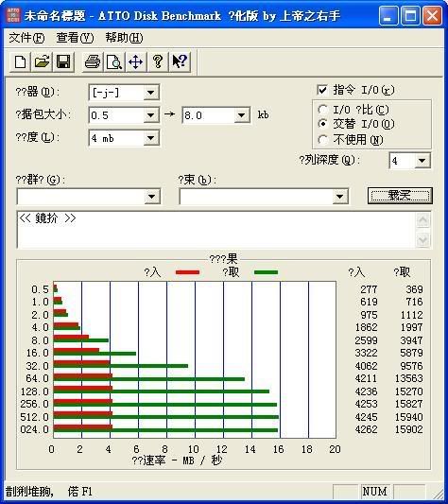Click the write value 4211
The height and width of the screenshot is (504, 448).
pyautogui.click(x=366, y=378)
